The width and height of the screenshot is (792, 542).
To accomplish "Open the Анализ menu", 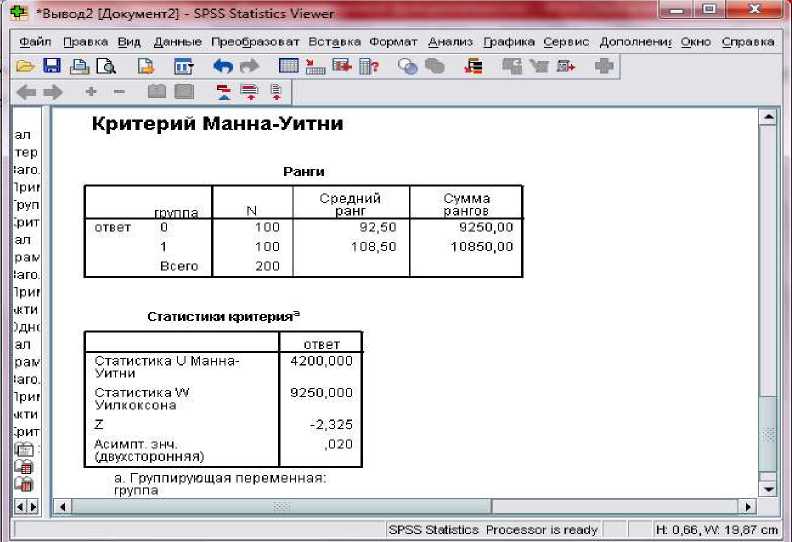I will click(x=450, y=42).
